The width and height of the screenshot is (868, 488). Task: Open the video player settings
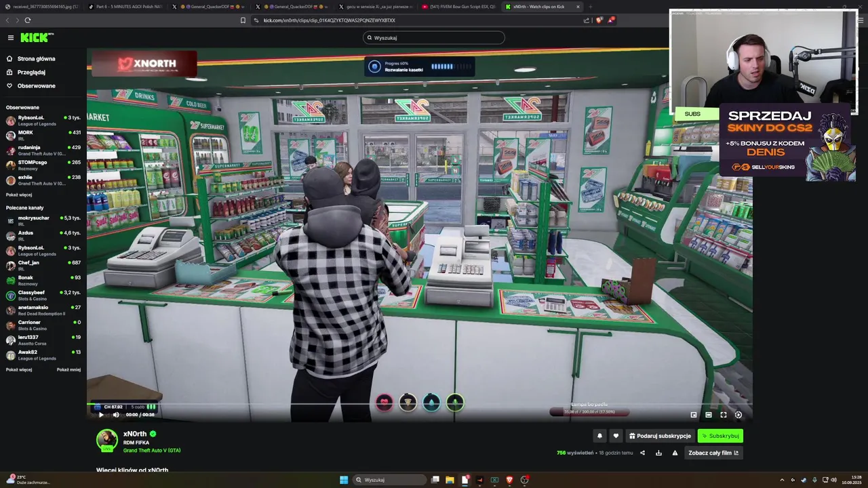(738, 415)
